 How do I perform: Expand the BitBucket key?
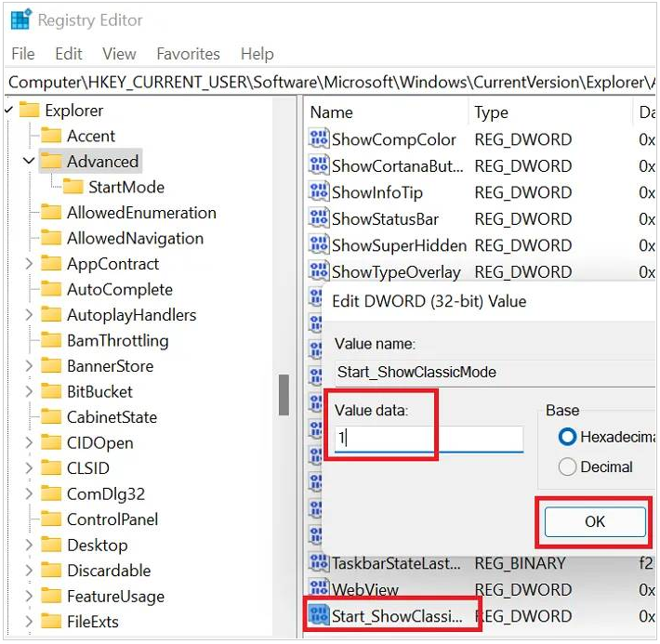coord(29,392)
